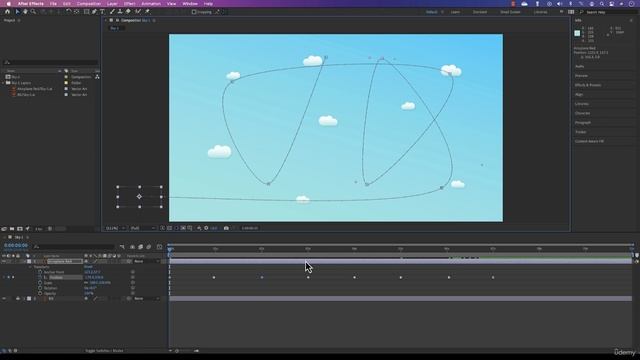Open the Composition menu
Screen dimensions: 640x360
coord(89,4)
